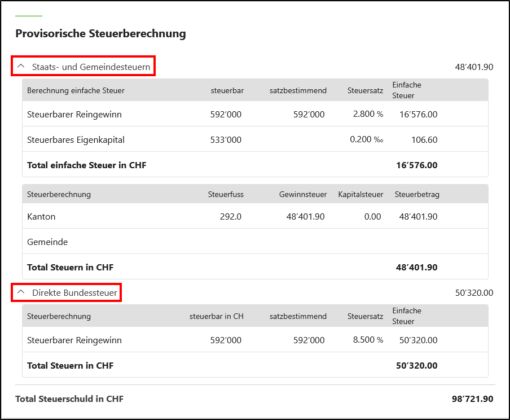Screen dimensions: 510x420
Task: Click the Steuerfuss column header
Action: [226, 194]
